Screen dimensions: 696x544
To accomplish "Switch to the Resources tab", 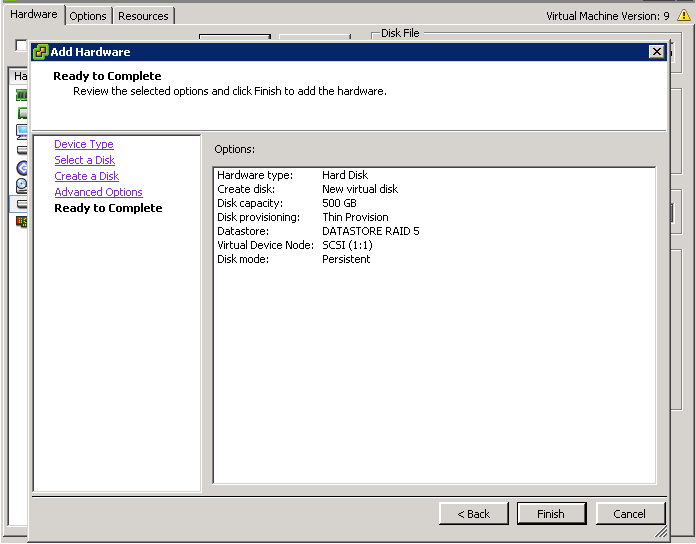I will pyautogui.click(x=143, y=16).
